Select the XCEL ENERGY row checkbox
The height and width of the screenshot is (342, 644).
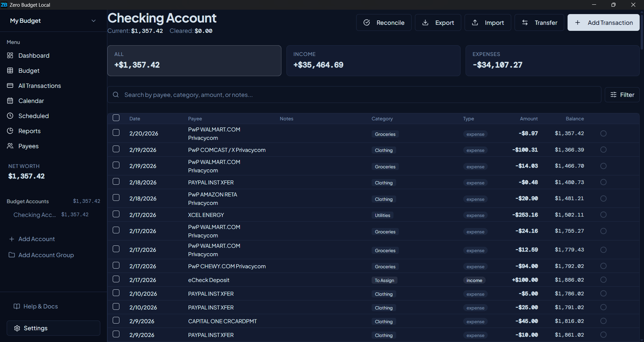pyautogui.click(x=116, y=214)
